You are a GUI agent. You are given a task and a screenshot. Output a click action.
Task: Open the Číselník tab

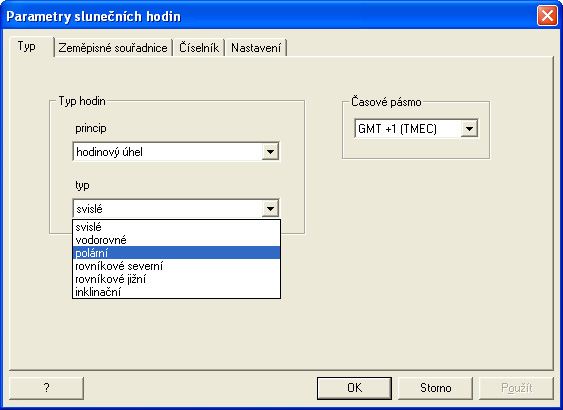(199, 48)
